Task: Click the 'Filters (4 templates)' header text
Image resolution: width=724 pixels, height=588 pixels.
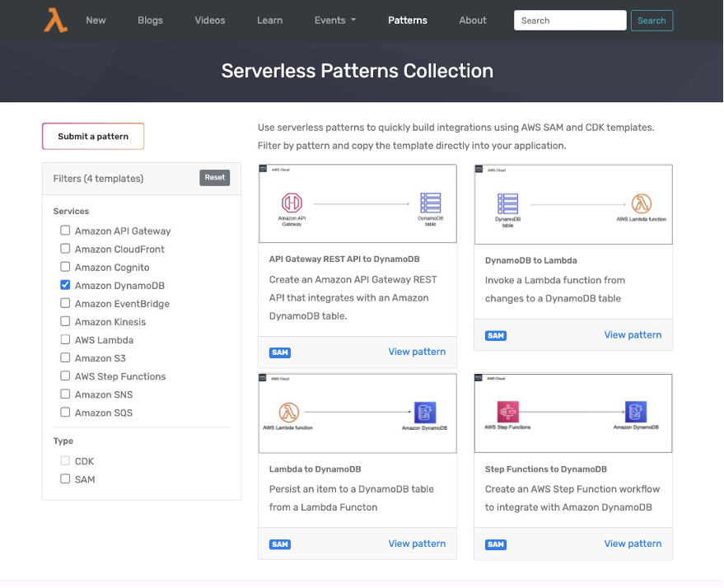Action: tap(98, 179)
